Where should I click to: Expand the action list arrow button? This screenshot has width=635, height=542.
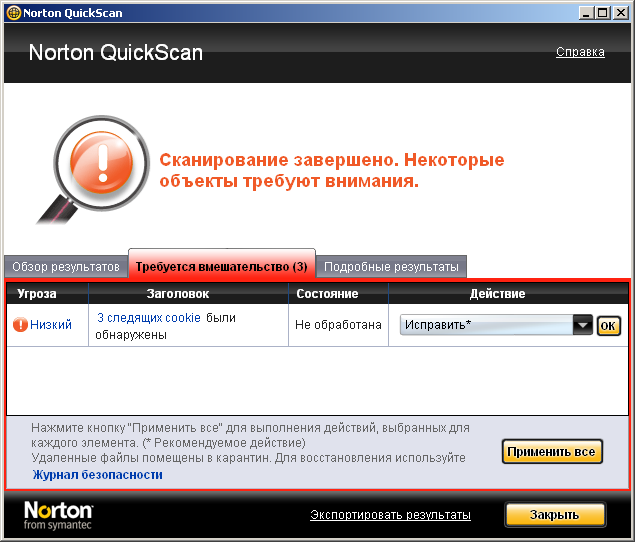pos(583,325)
